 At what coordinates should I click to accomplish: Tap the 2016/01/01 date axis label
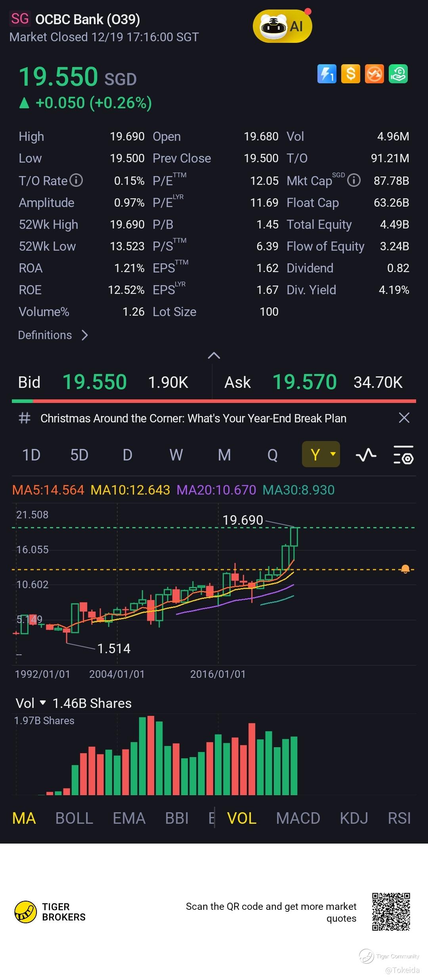218,674
